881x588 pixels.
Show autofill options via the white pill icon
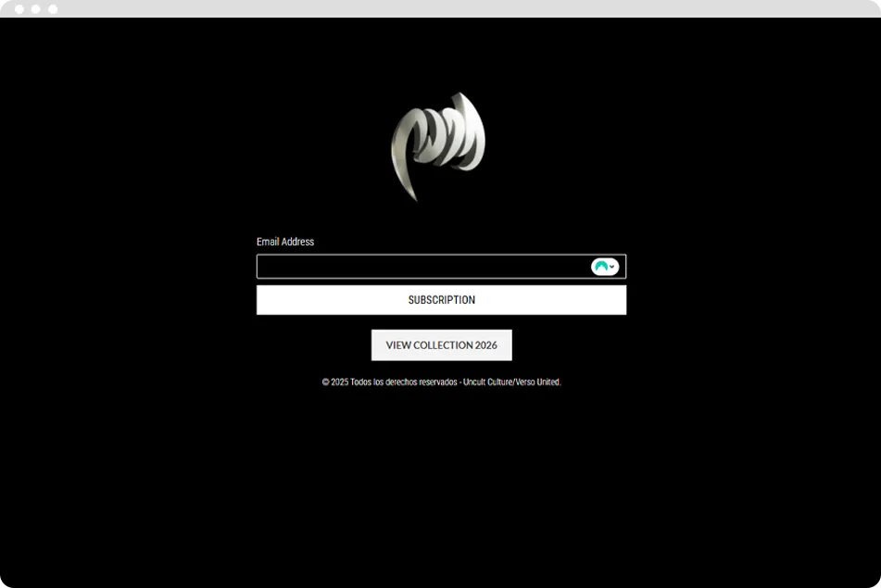pos(605,267)
